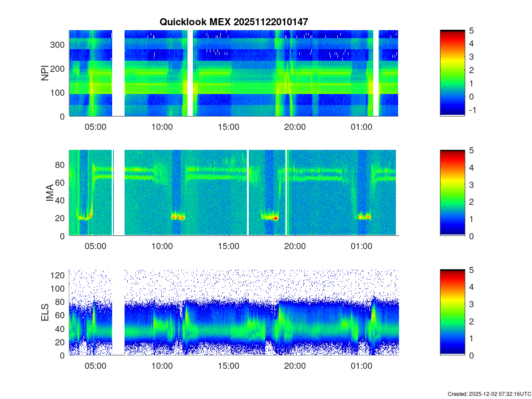Click the ELS panel's colorbar
This screenshot has width=532, height=399.
(x=452, y=313)
